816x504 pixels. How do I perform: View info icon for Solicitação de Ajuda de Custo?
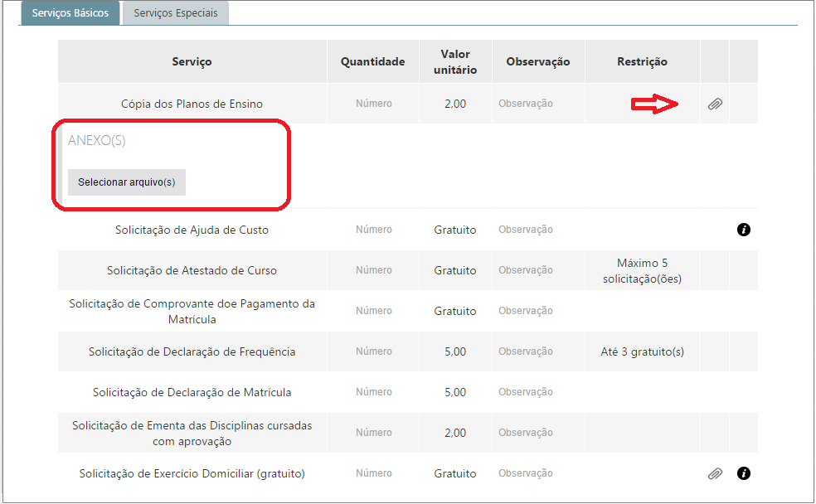[744, 230]
